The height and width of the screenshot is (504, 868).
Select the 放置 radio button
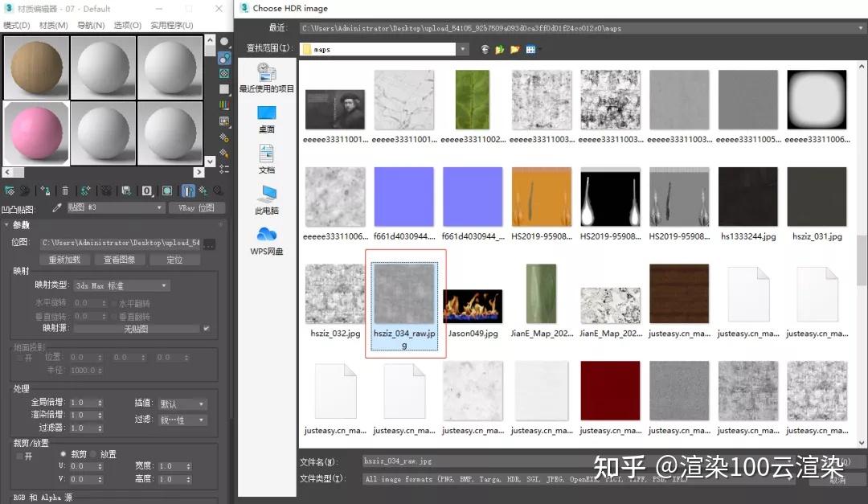(x=94, y=453)
